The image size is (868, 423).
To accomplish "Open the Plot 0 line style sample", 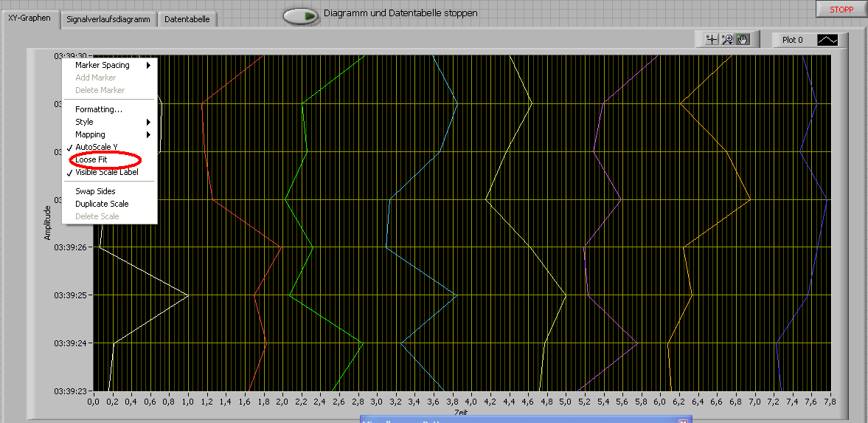I will (x=827, y=40).
